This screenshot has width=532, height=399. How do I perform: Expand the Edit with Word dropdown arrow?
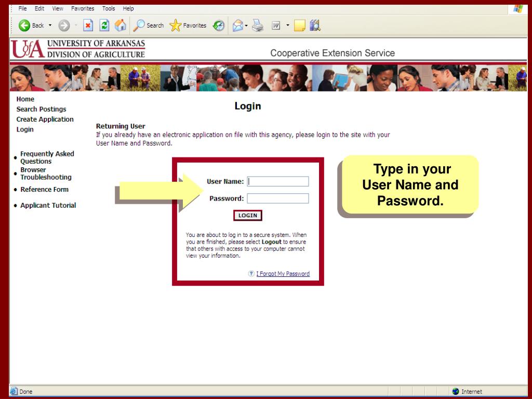click(x=288, y=25)
